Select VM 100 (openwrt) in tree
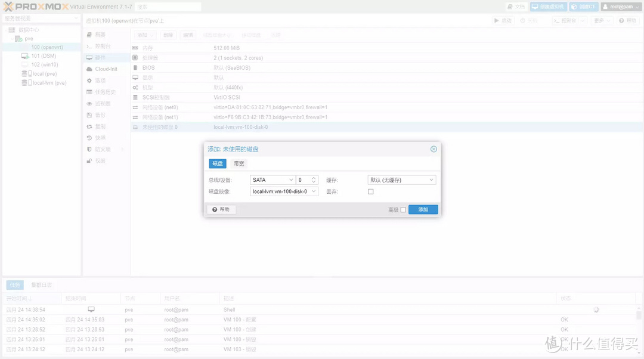This screenshot has width=644, height=359. tap(47, 47)
